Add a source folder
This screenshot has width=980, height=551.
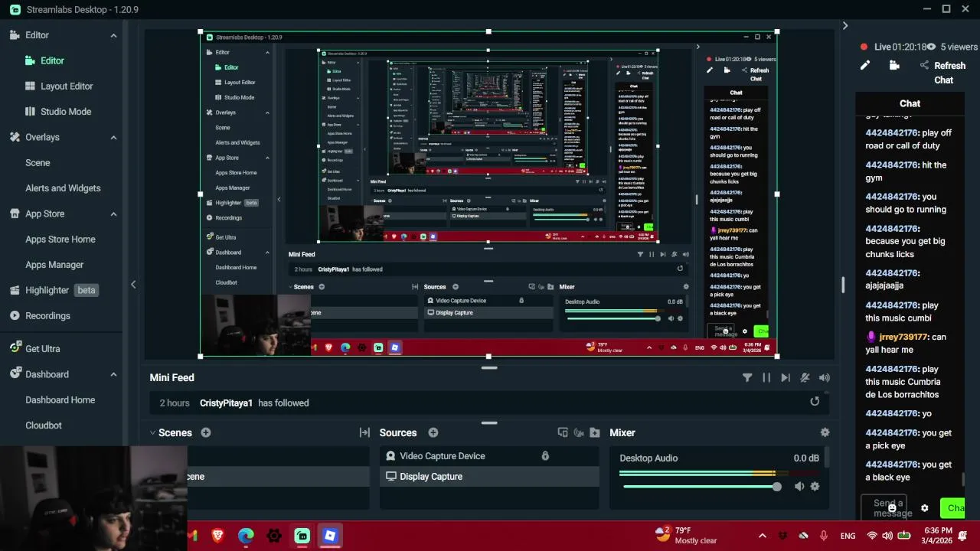[x=595, y=432]
